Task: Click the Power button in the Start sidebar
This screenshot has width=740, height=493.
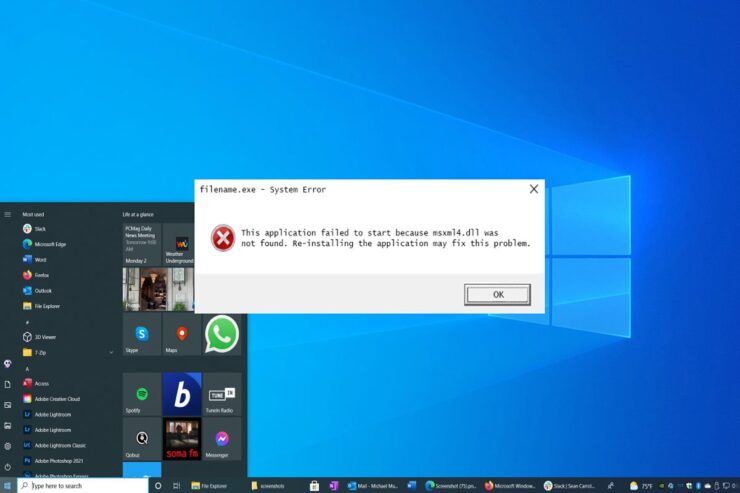Action: (8, 467)
